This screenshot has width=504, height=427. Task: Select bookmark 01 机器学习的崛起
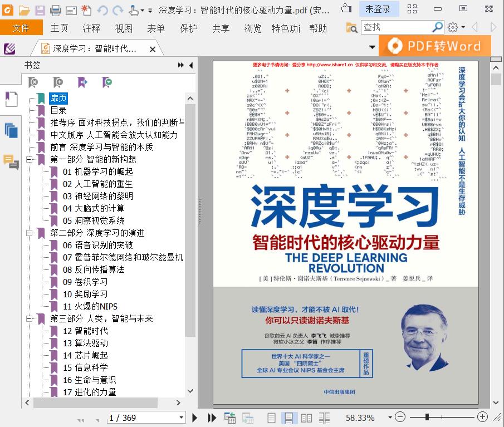pos(97,172)
